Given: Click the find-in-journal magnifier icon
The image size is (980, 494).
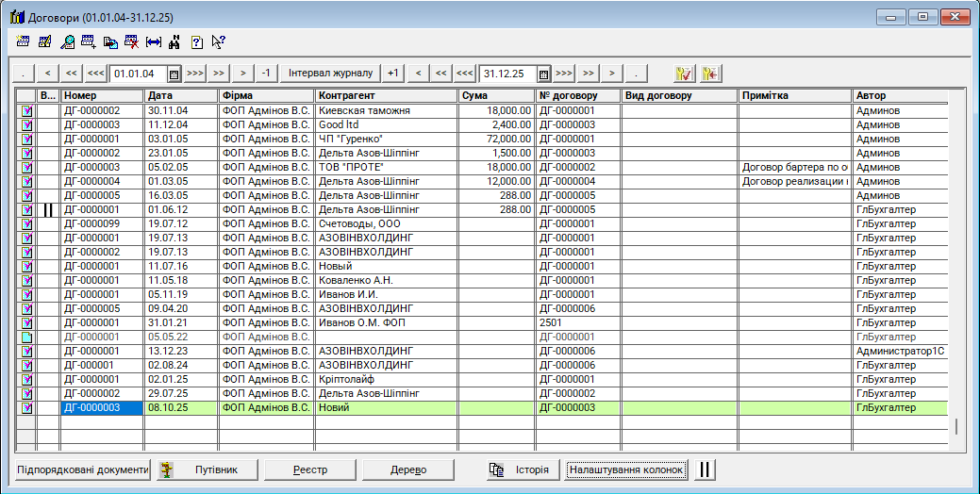Looking at the screenshot, I should (x=67, y=41).
